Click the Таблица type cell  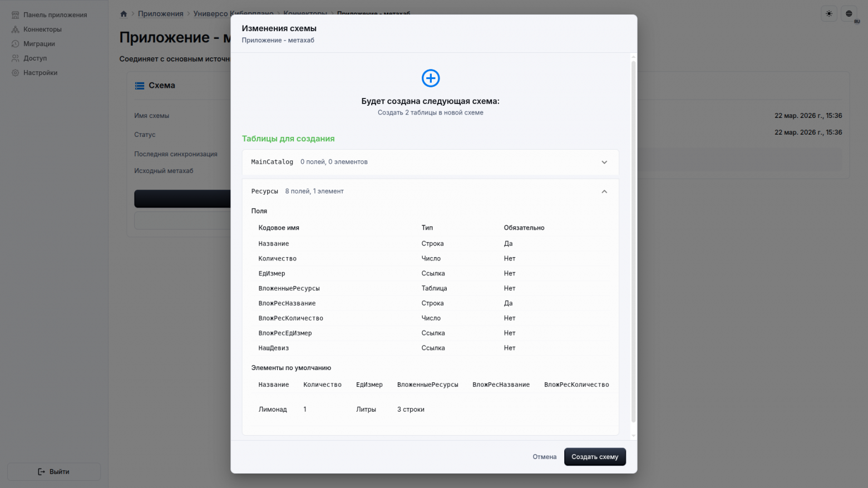[x=435, y=289]
